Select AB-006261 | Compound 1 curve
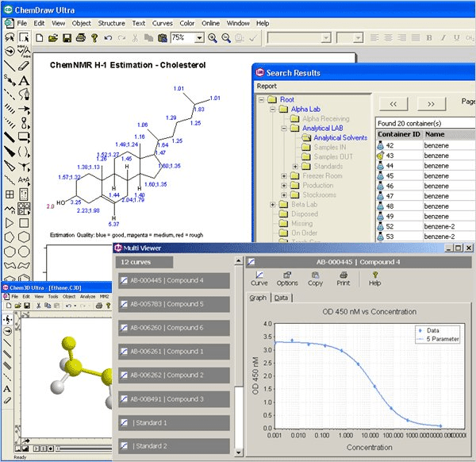 (x=174, y=352)
